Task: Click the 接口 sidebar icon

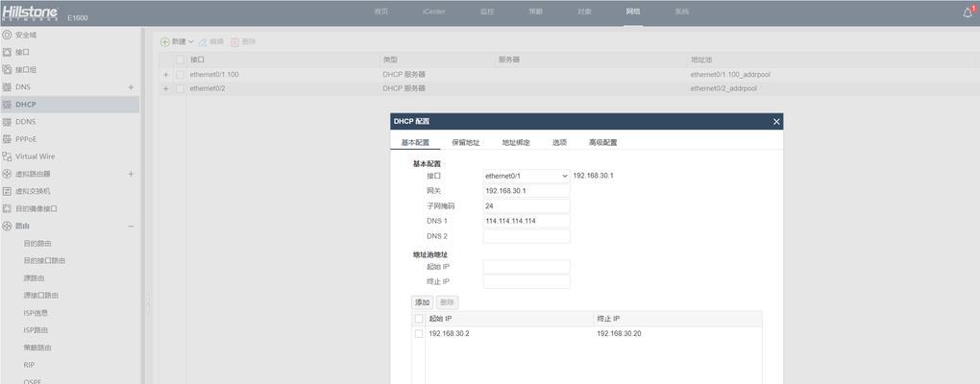Action: 7,53
